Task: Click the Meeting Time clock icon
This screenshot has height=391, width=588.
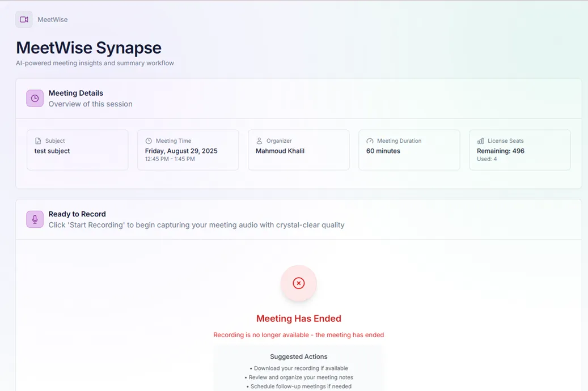Action: [x=149, y=141]
